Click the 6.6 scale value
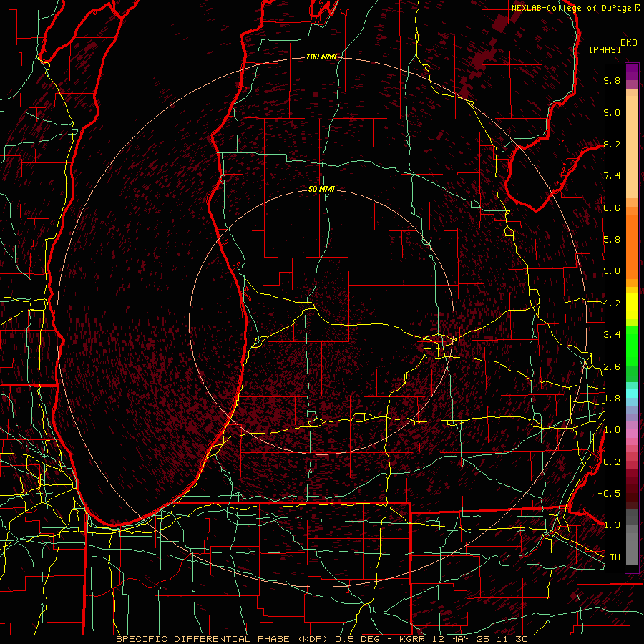Image resolution: width=644 pixels, height=644 pixels. tap(612, 208)
